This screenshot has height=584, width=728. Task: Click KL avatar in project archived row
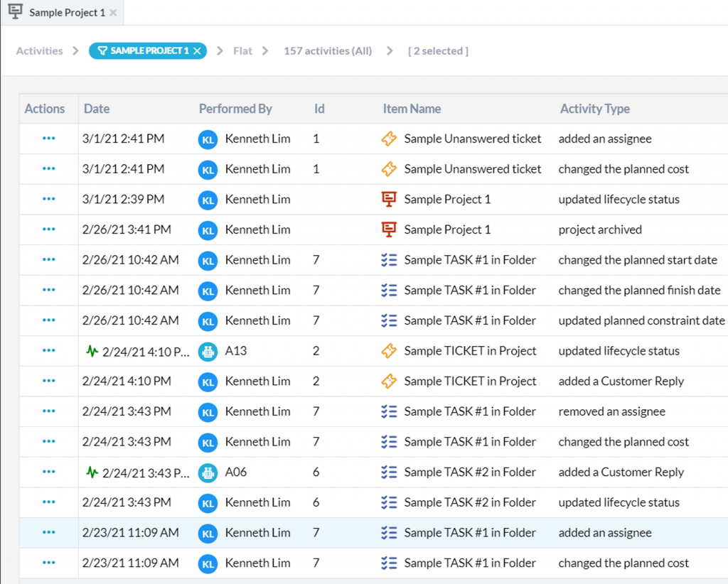tap(208, 230)
